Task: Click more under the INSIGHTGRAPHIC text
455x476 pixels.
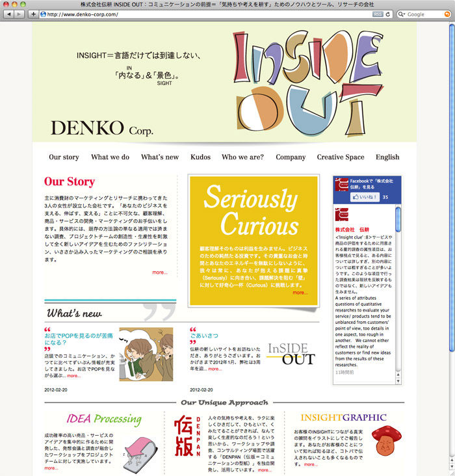Action: 311,464
